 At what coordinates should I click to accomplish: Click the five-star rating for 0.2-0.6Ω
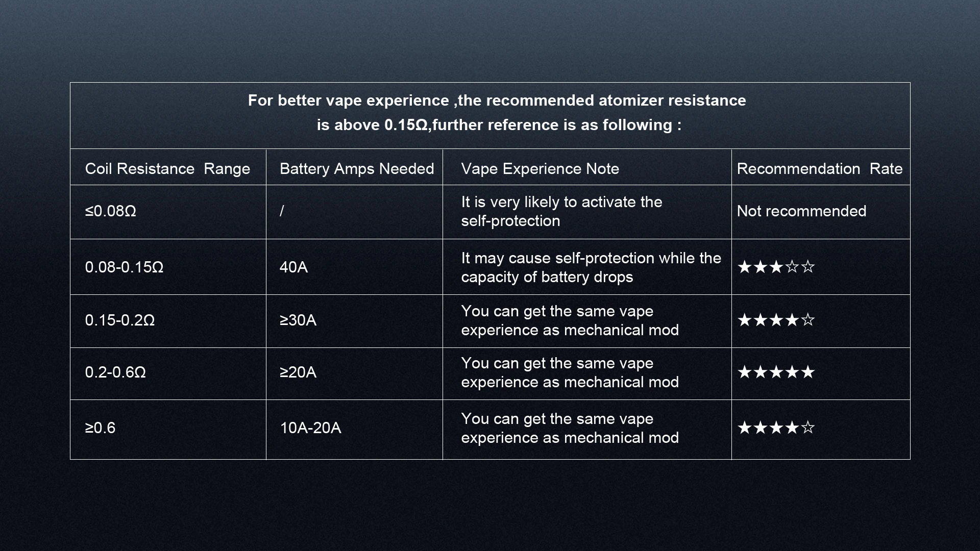(776, 372)
